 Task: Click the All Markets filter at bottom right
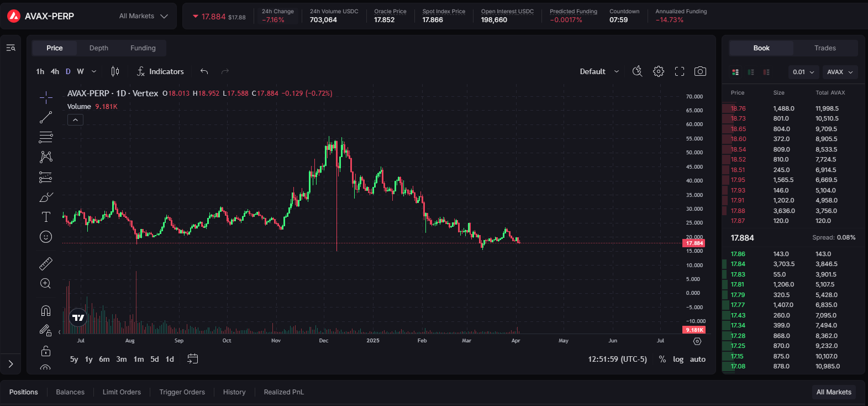[x=834, y=392]
